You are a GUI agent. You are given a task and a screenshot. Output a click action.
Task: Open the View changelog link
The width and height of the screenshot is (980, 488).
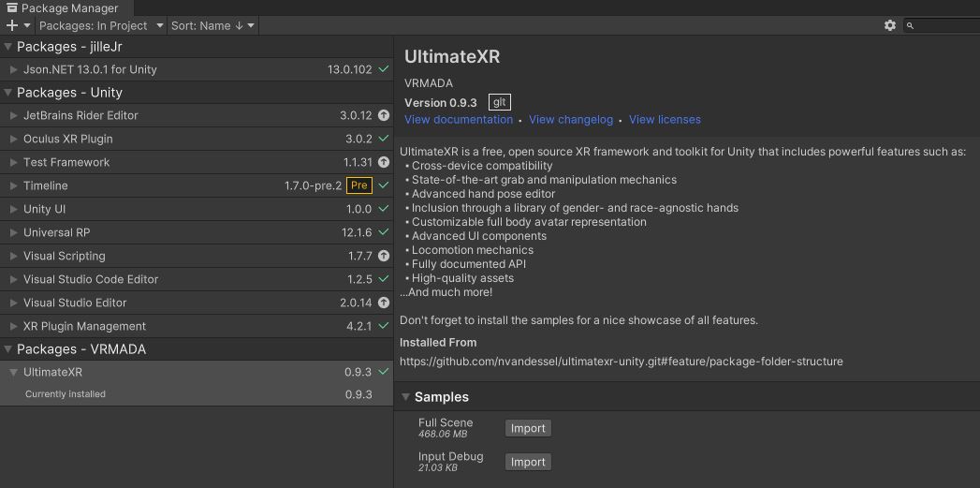(x=571, y=120)
